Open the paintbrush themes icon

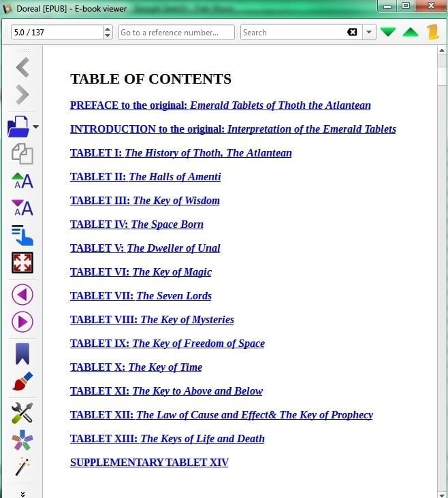22,381
